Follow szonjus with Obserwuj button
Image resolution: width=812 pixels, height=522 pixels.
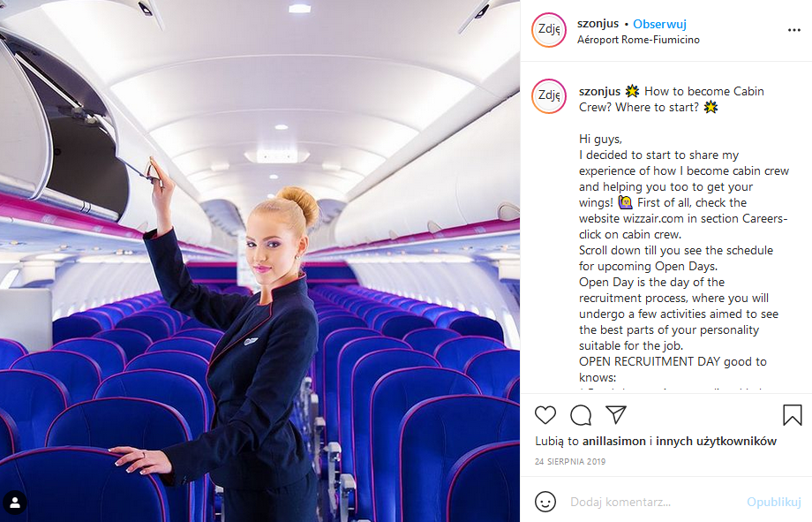click(659, 24)
